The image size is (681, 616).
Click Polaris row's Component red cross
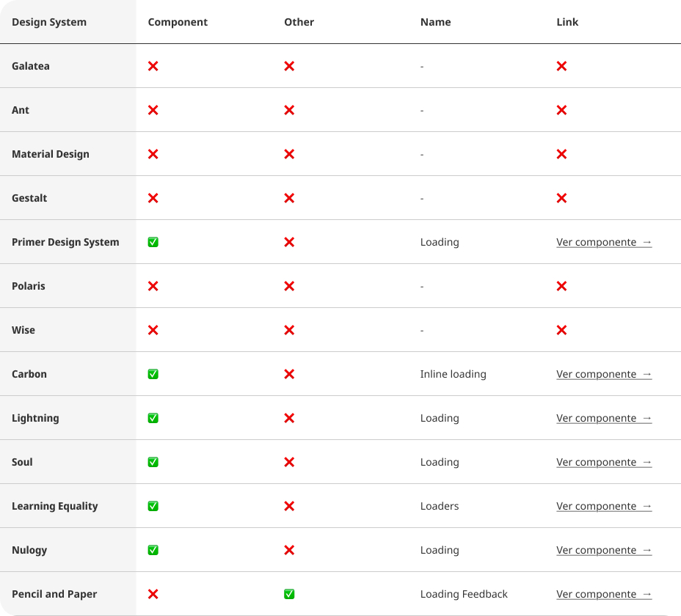coord(153,286)
